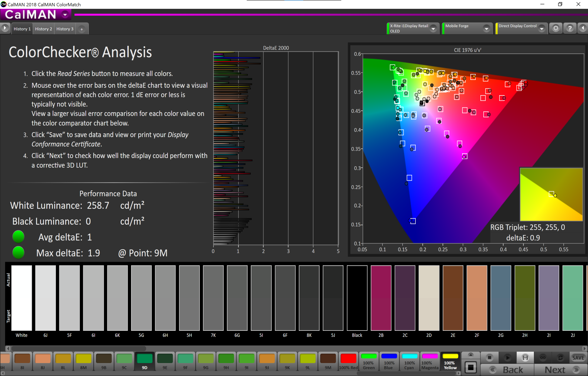Open settings gear in top toolbar
Screen dimensions: 588x376
coord(556,28)
